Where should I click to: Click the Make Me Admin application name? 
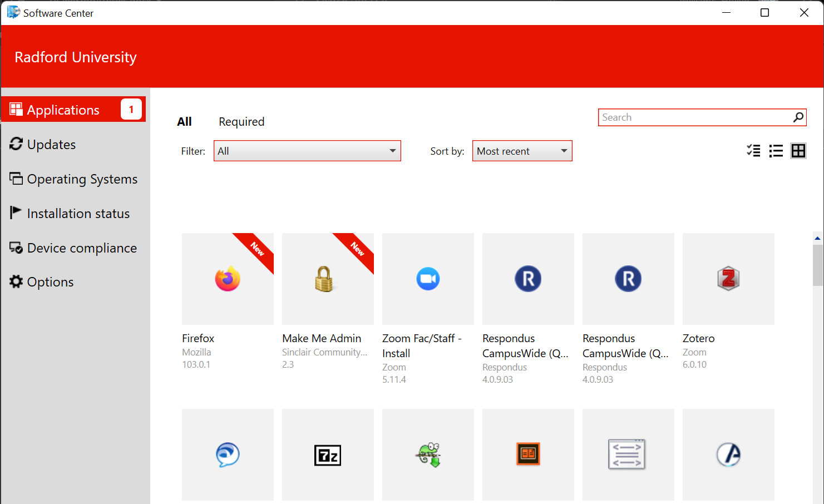coord(322,338)
